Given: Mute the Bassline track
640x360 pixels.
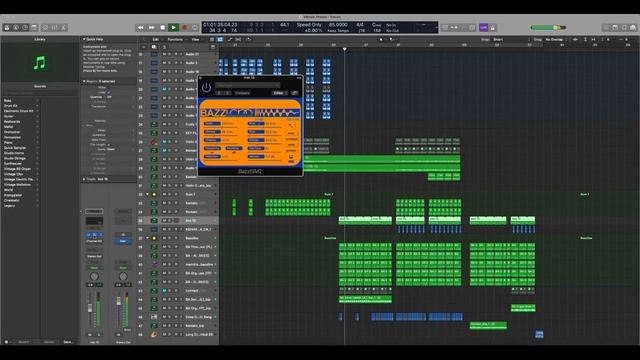Looking at the screenshot, I should click(x=165, y=238).
